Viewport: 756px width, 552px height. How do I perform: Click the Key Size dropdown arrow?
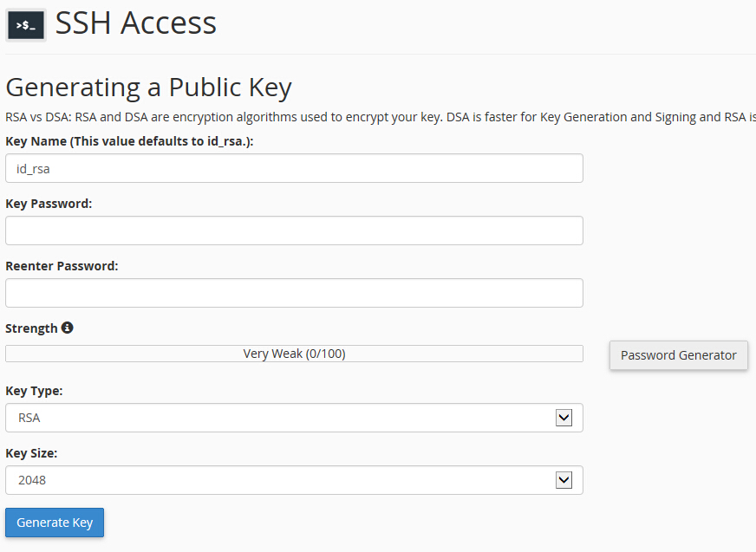pos(564,480)
